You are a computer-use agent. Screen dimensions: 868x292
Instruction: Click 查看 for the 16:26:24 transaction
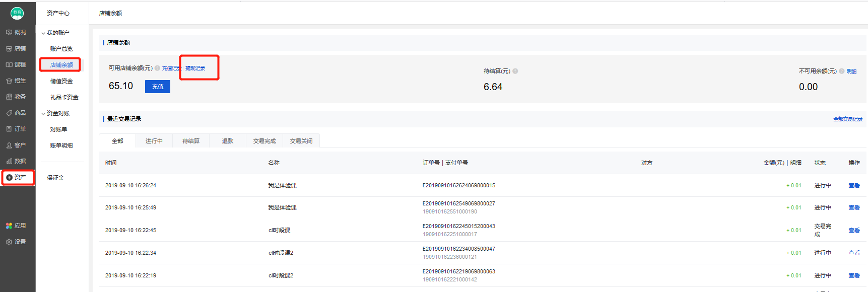tap(854, 186)
